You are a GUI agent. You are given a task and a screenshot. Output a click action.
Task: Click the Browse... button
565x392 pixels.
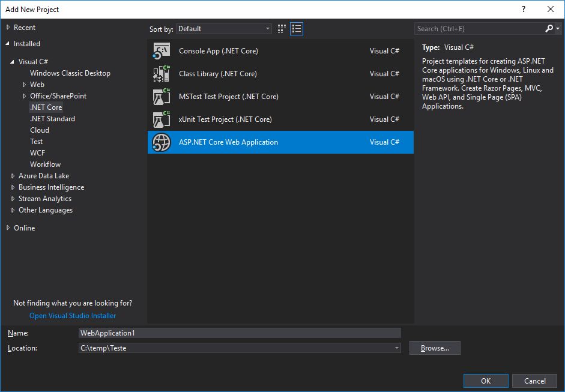pos(435,348)
